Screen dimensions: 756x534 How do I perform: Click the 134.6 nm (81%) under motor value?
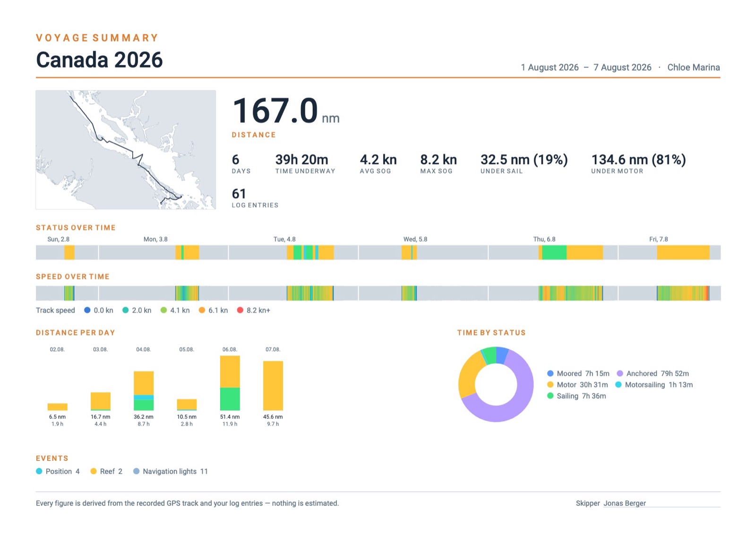pos(638,160)
